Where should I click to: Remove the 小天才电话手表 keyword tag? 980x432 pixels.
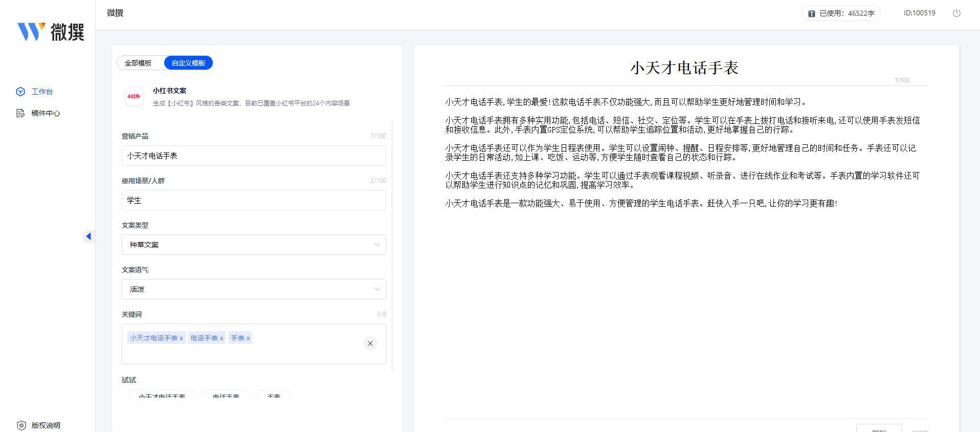click(181, 338)
